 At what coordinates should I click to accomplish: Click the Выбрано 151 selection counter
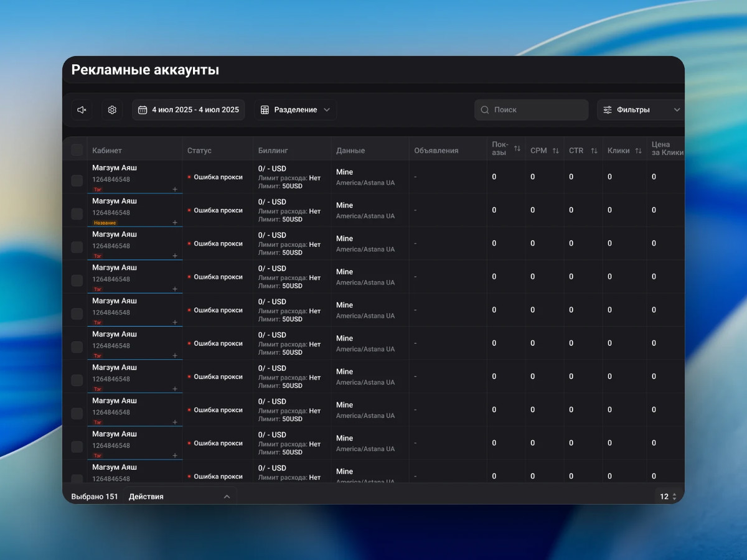point(95,497)
